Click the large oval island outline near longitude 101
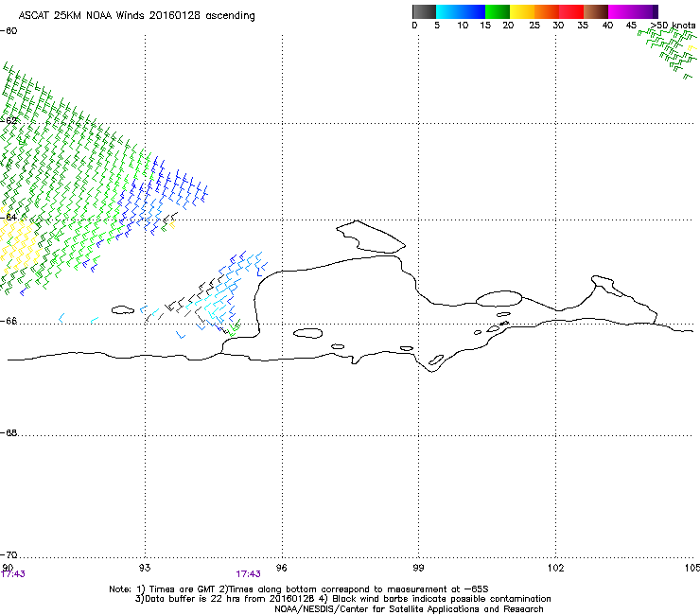 pos(499,299)
